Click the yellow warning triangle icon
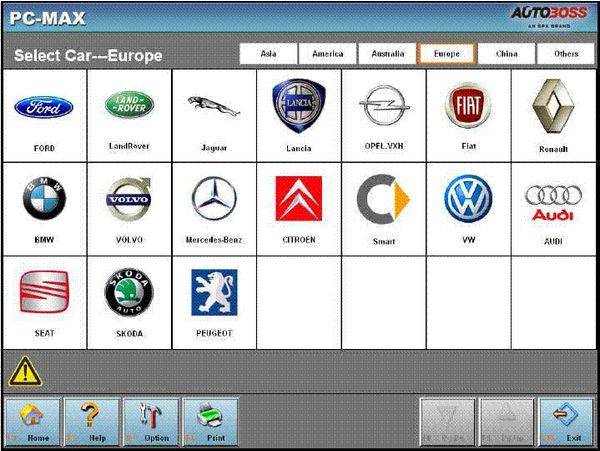Image resolution: width=600 pixels, height=451 pixels. (x=22, y=372)
